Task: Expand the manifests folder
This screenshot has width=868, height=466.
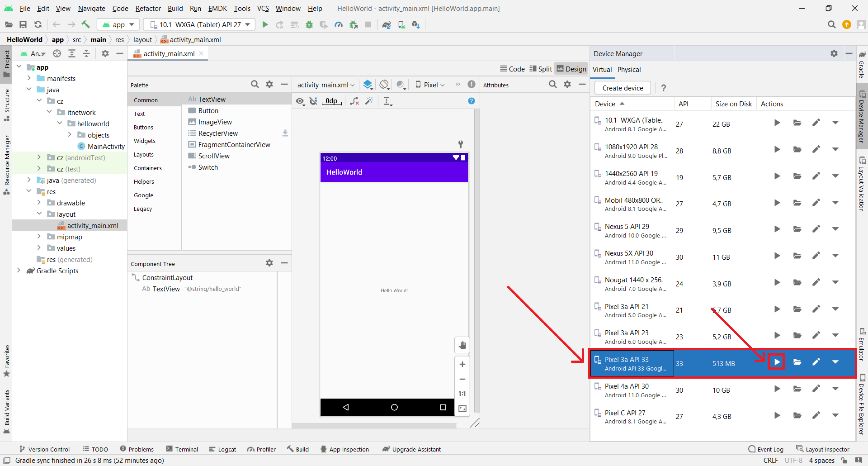Action: tap(29, 78)
